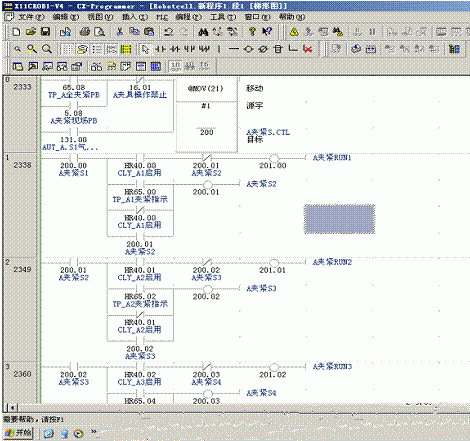Image resolution: width=470 pixels, height=441 pixels.
Task: Insert a new PLC instruction box
Action: click(278, 49)
